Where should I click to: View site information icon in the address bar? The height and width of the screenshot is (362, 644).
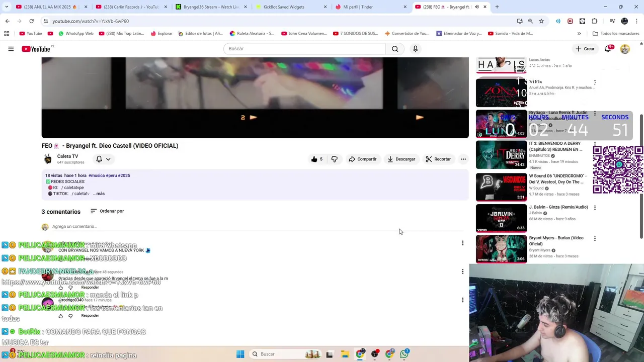(46, 21)
